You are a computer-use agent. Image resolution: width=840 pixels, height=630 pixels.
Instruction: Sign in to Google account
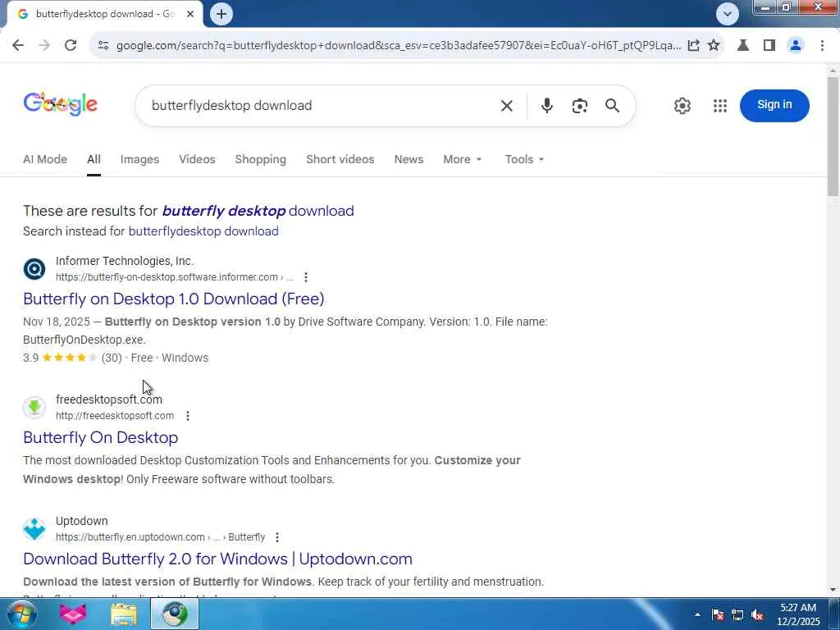click(774, 105)
